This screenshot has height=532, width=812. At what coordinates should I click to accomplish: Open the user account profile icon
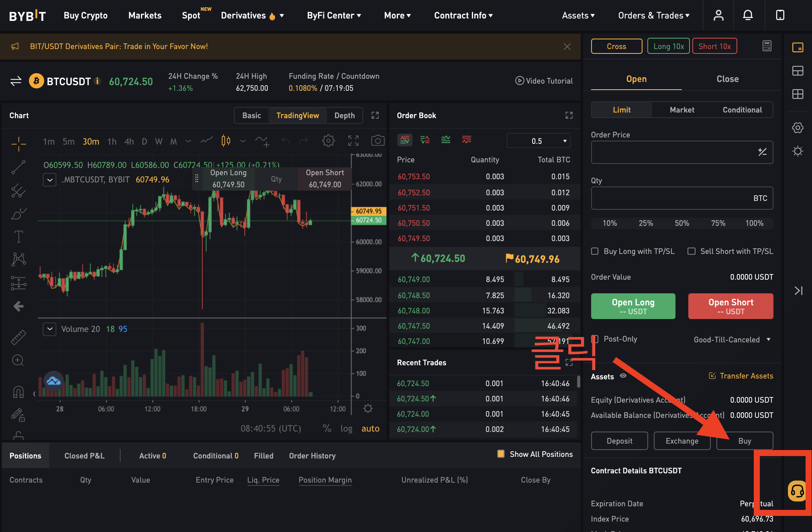pyautogui.click(x=718, y=15)
